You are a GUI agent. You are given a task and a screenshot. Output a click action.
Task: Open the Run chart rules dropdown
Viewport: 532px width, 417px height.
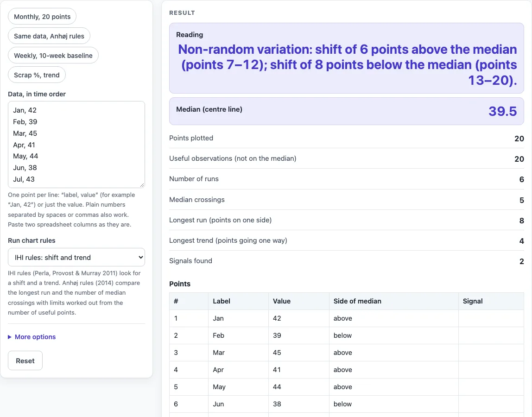[76, 258]
